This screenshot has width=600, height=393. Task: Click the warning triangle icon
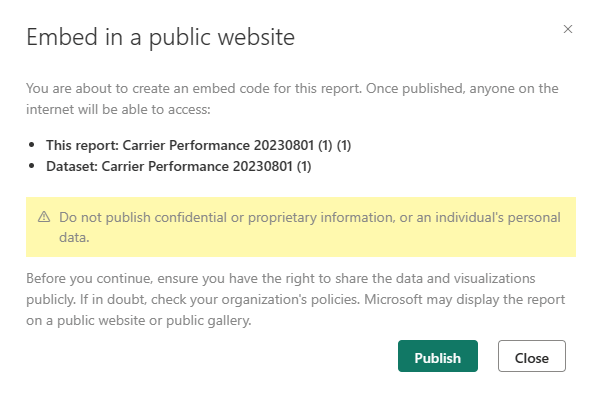pos(44,217)
